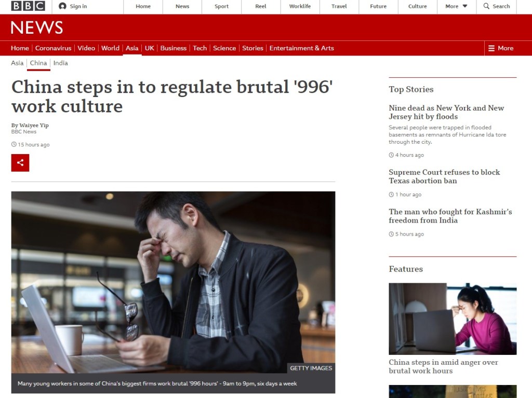Click the BBC NEWS banner logo
Viewport: 532px width, 398px height.
point(36,28)
